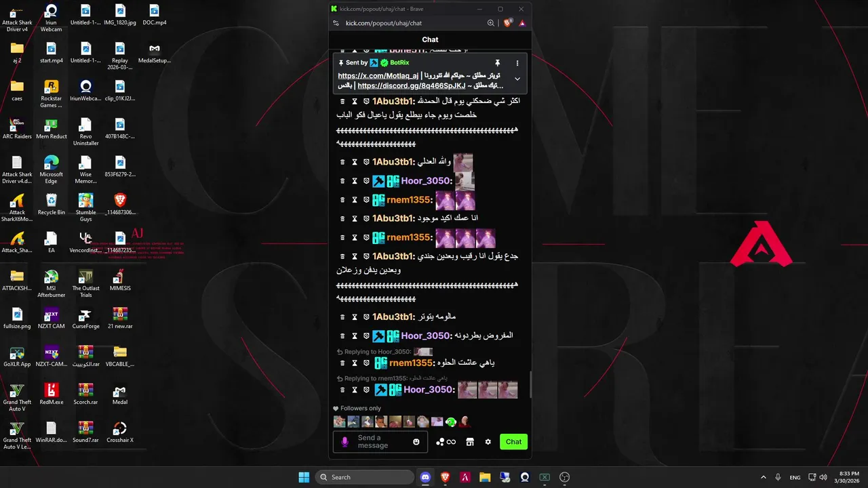Click BotRix username in pinned message
Screen dimensions: 868x488
pos(399,63)
